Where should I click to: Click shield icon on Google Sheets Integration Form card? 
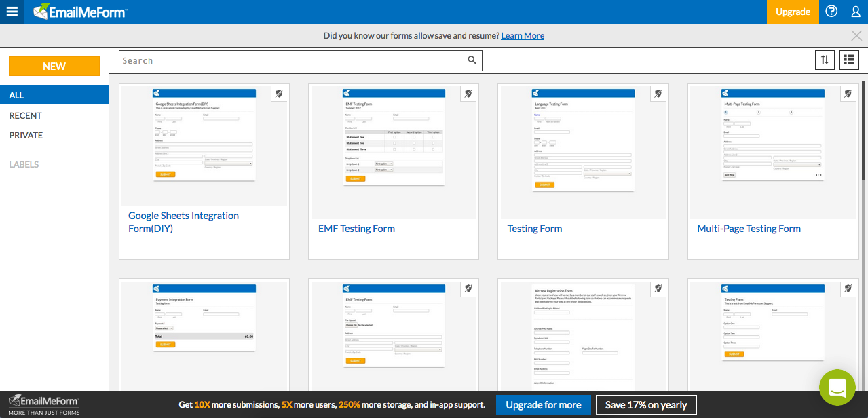click(279, 94)
